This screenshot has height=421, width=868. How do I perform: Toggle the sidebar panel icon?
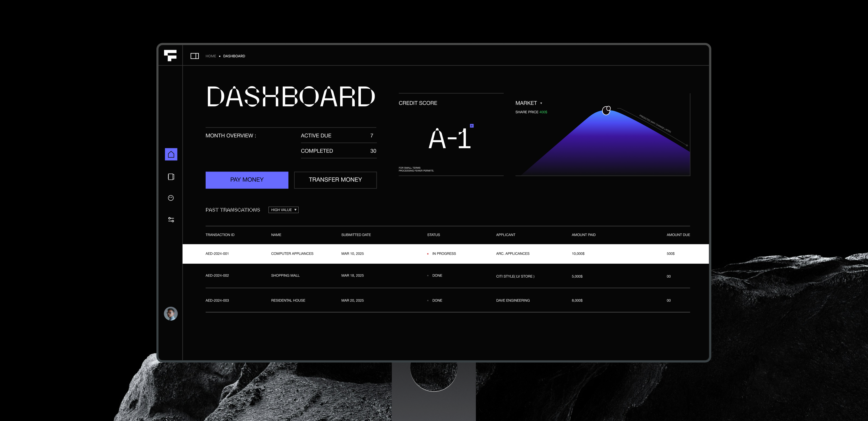(195, 56)
